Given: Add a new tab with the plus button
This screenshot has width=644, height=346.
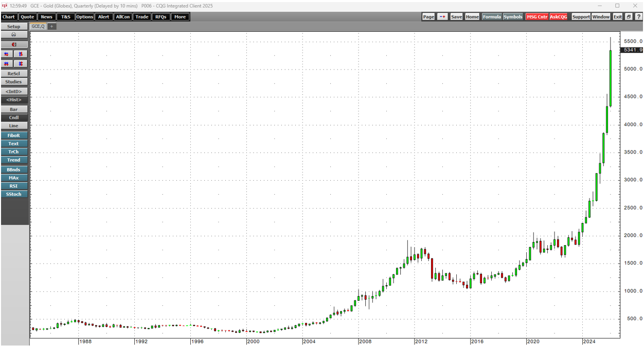Looking at the screenshot, I should tap(52, 26).
